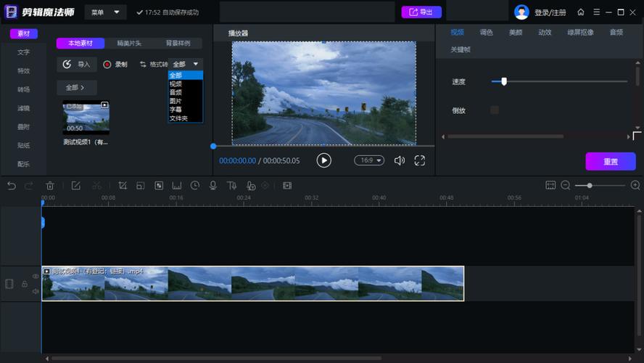
Task: Toggle the track lock icon on video track
Action: pos(25,284)
